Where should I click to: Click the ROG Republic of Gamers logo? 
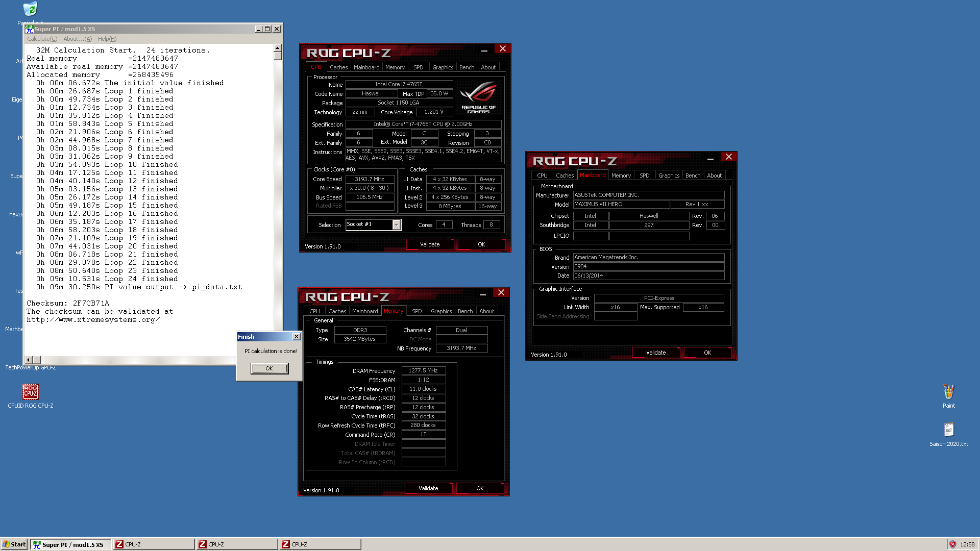click(478, 98)
